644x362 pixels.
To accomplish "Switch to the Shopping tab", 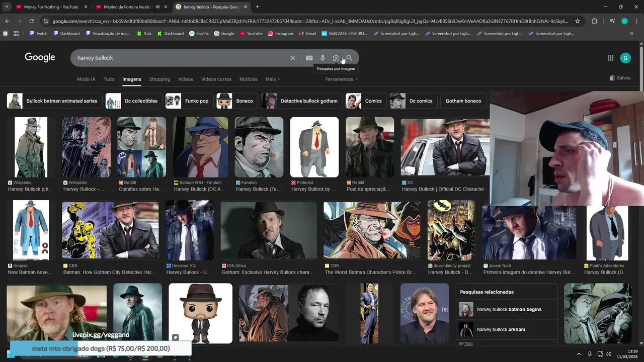I will [x=159, y=79].
